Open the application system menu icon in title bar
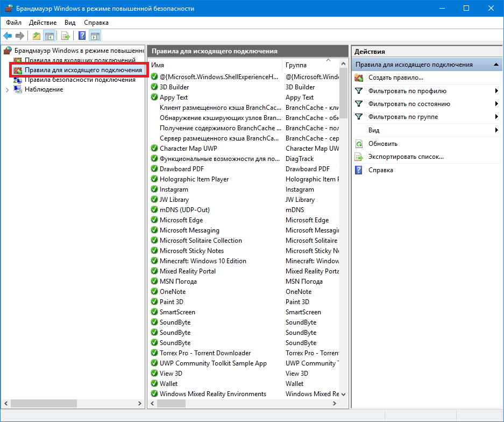 9,9
